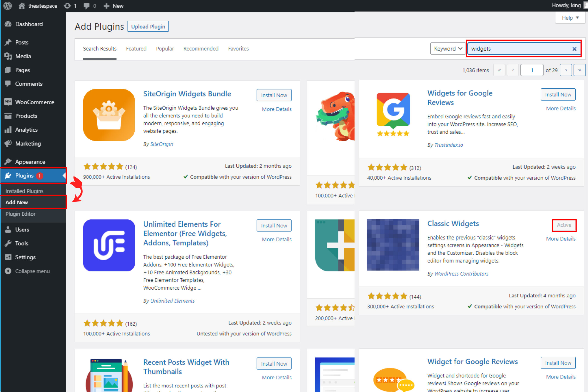Open Classic Widgets title link
The width and height of the screenshot is (588, 392).
tap(453, 223)
